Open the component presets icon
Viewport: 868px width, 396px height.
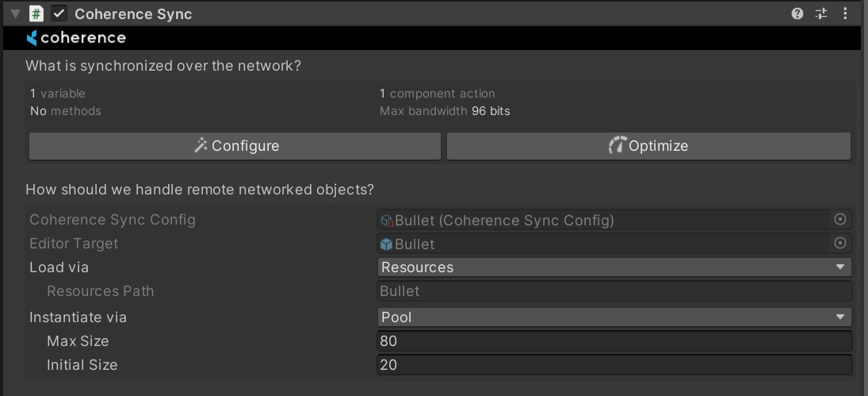coord(821,13)
